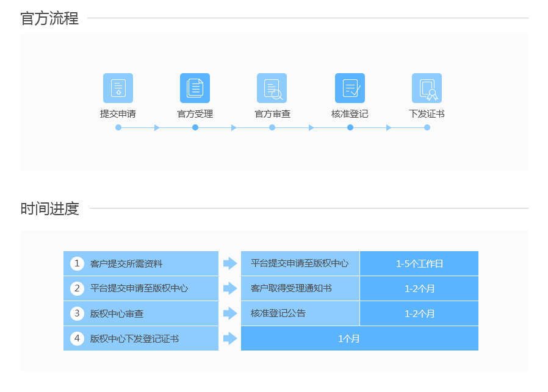Click the arrow beside 版权中心下发登记证书
The height and width of the screenshot is (392, 548).
coord(230,338)
